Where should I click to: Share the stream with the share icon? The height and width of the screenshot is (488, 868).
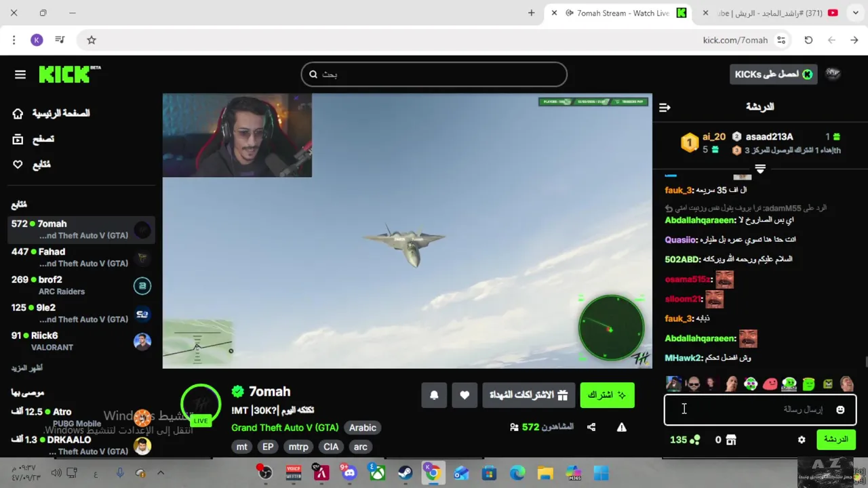point(591,427)
